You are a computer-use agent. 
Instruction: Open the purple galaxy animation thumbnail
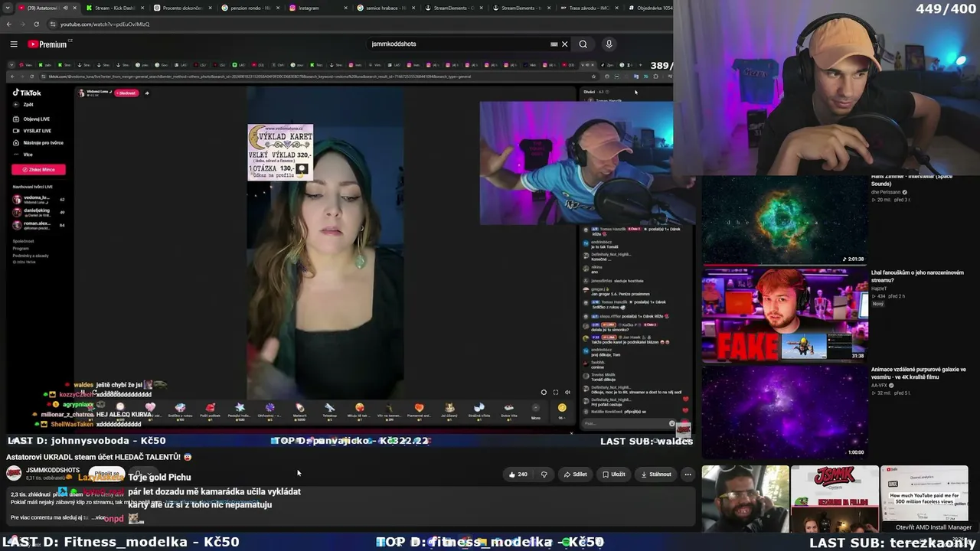(785, 412)
